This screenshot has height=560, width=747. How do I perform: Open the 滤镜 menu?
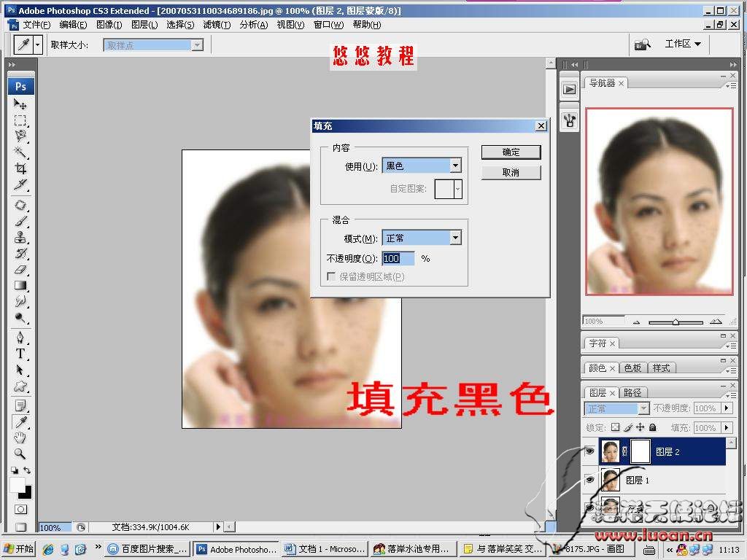click(x=217, y=25)
